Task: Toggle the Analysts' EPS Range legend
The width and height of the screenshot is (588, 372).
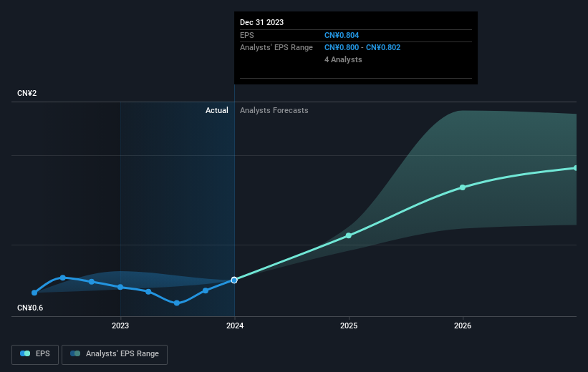Action: 115,354
